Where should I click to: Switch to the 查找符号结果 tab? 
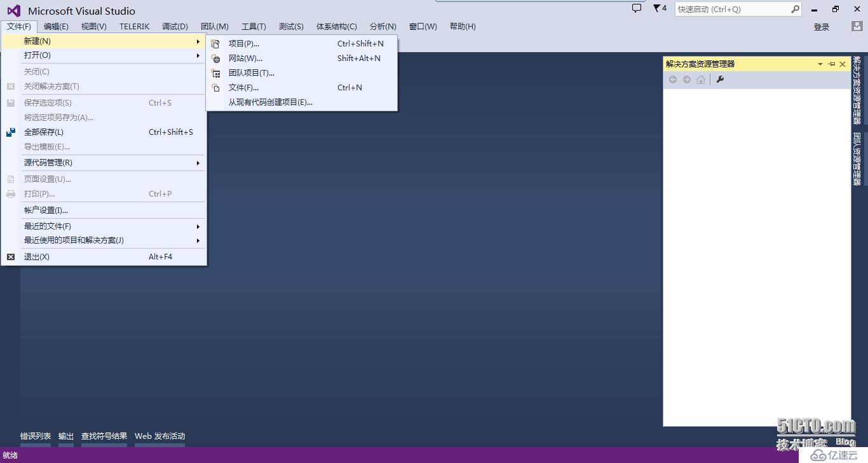click(104, 436)
